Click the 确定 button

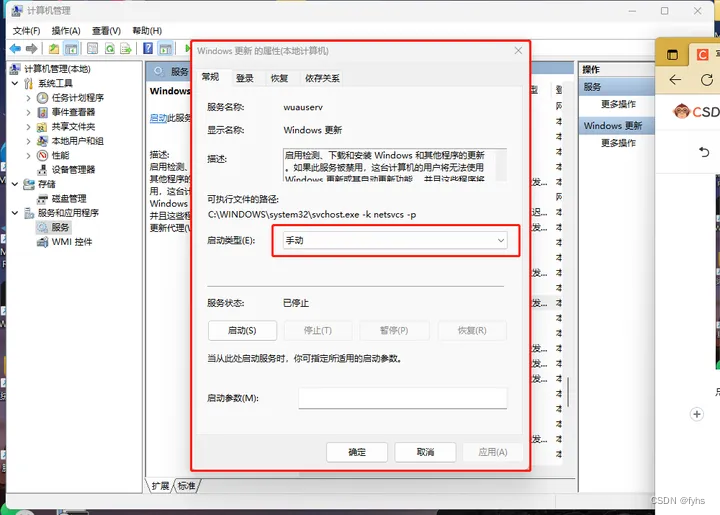(x=357, y=452)
